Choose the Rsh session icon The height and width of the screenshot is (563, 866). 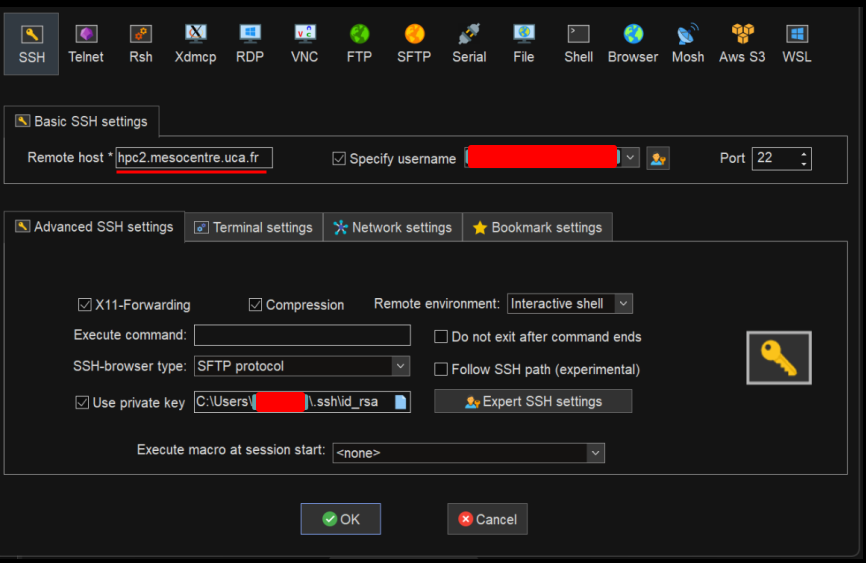[x=140, y=44]
